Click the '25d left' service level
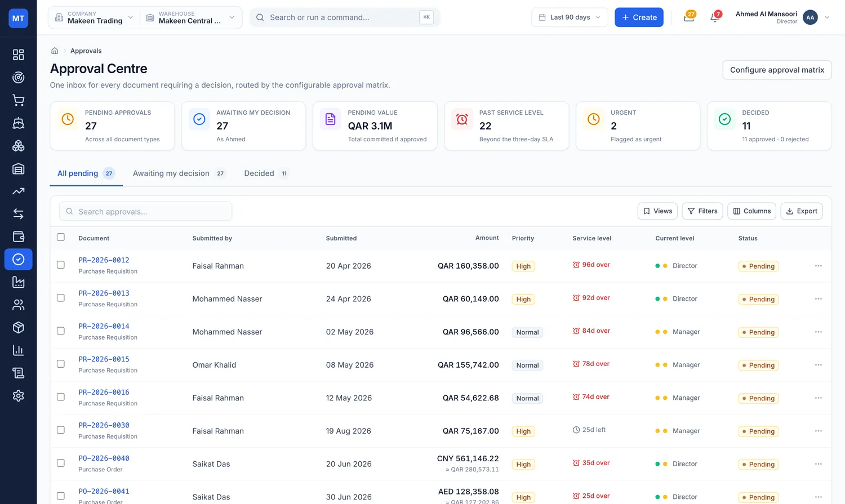This screenshot has height=504, width=845. [x=589, y=430]
